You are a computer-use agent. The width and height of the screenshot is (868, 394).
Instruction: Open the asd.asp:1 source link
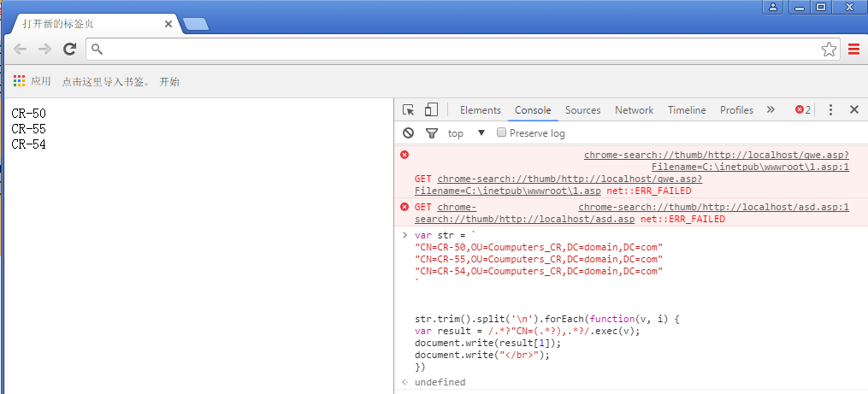pyautogui.click(x=713, y=207)
